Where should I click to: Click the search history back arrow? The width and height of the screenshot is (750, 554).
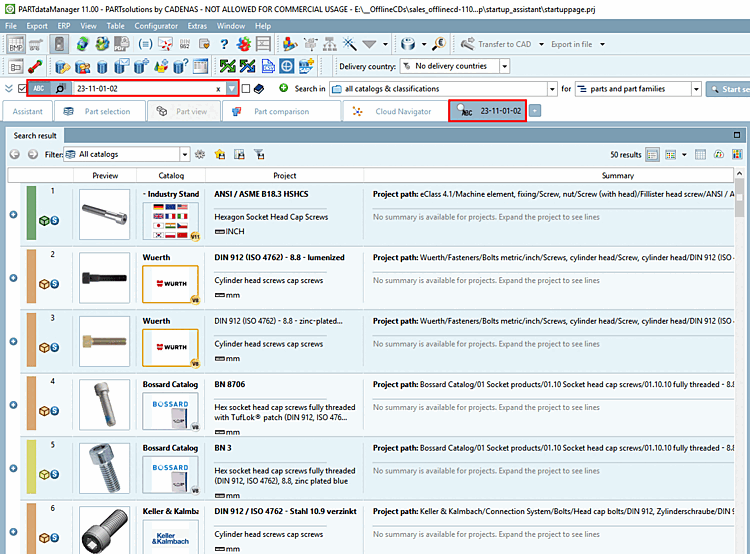(15, 155)
